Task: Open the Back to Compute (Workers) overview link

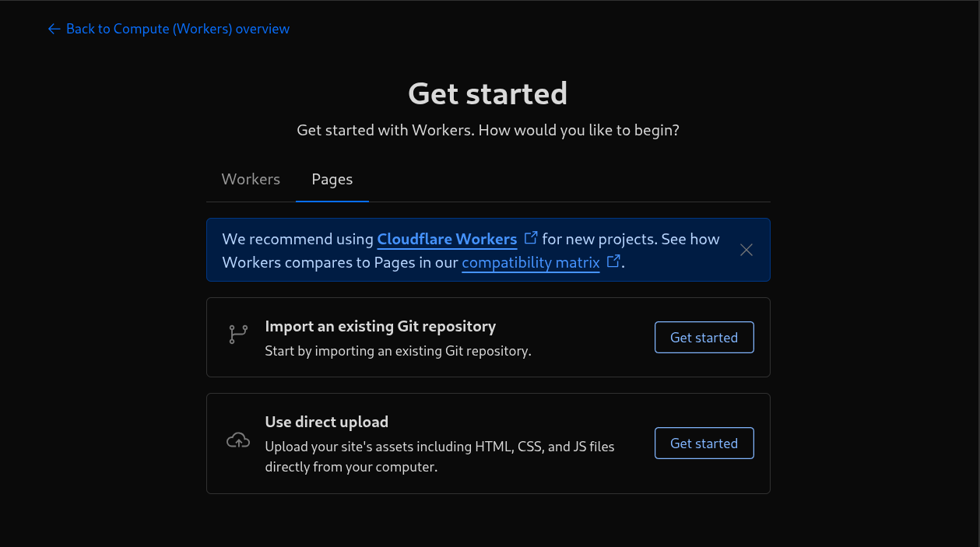Action: coord(177,29)
